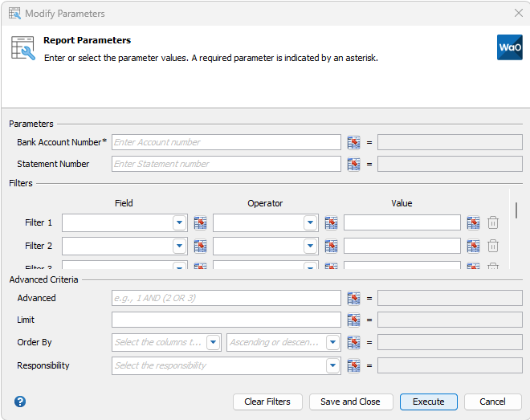Image resolution: width=530 pixels, height=420 pixels.
Task: Delete Filter 1 using trash icon
Action: click(x=493, y=223)
